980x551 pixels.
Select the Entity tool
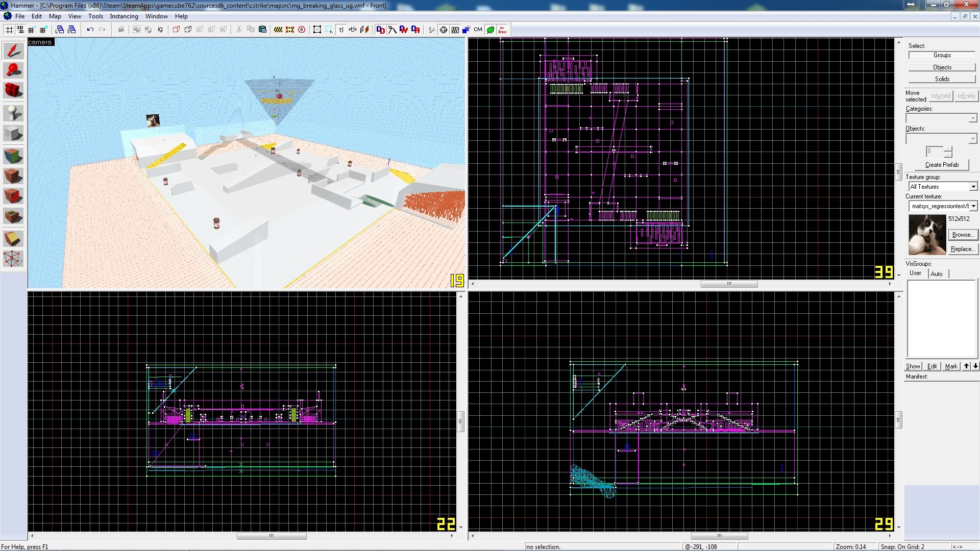(13, 114)
